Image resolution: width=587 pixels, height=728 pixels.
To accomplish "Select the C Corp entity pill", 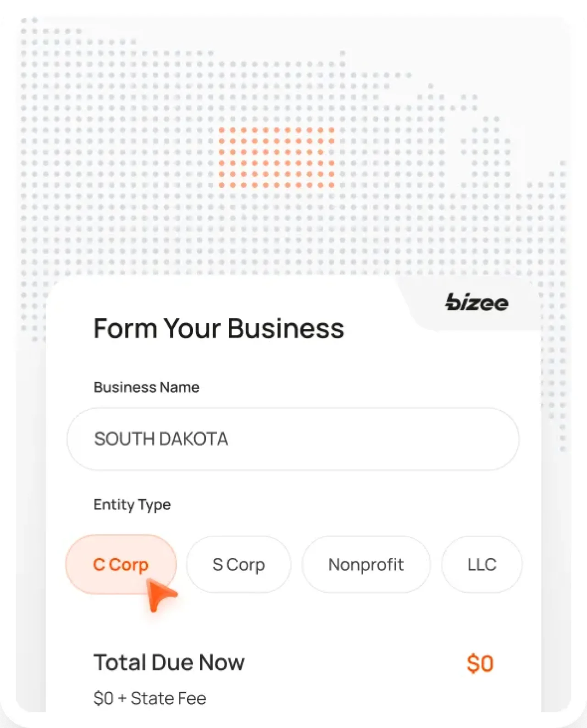I will pos(121,564).
